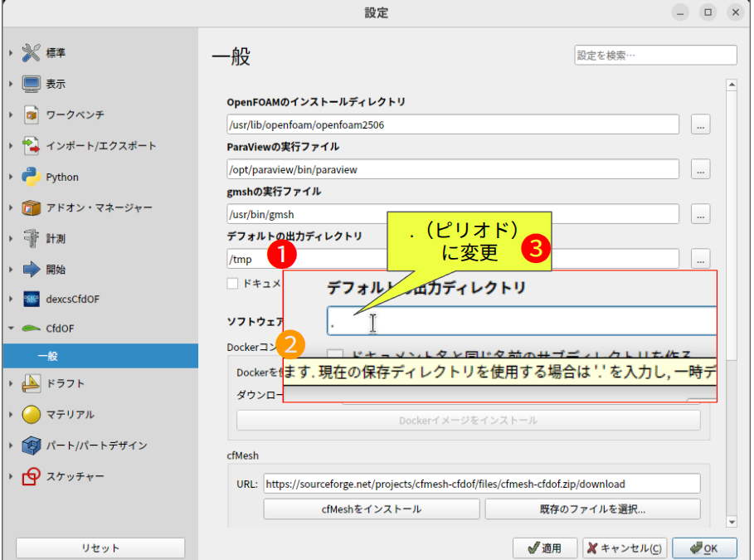The width and height of the screenshot is (754, 560).
Task: Select the 開始 settings category
Action: 56,270
